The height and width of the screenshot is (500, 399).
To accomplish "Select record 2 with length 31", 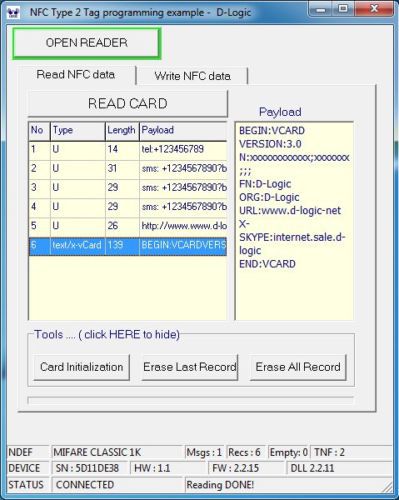I will (x=128, y=168).
